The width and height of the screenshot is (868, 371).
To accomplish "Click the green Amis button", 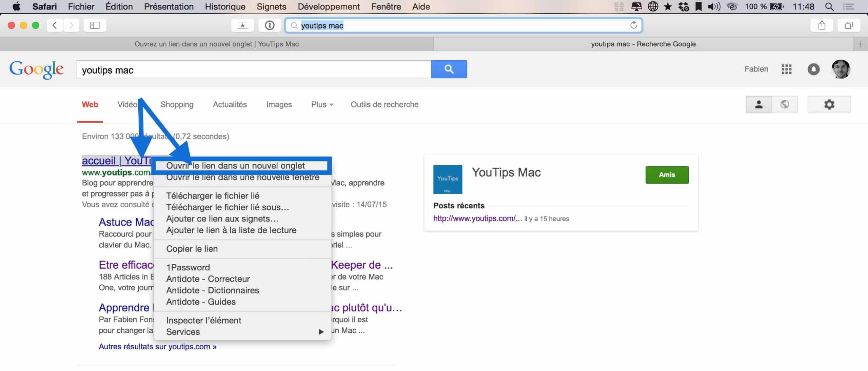I will [x=667, y=175].
